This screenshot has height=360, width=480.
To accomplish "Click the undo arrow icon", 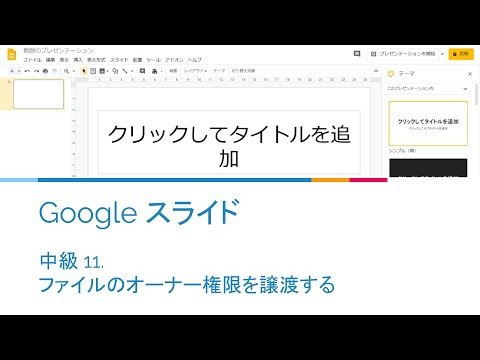I will pos(27,71).
